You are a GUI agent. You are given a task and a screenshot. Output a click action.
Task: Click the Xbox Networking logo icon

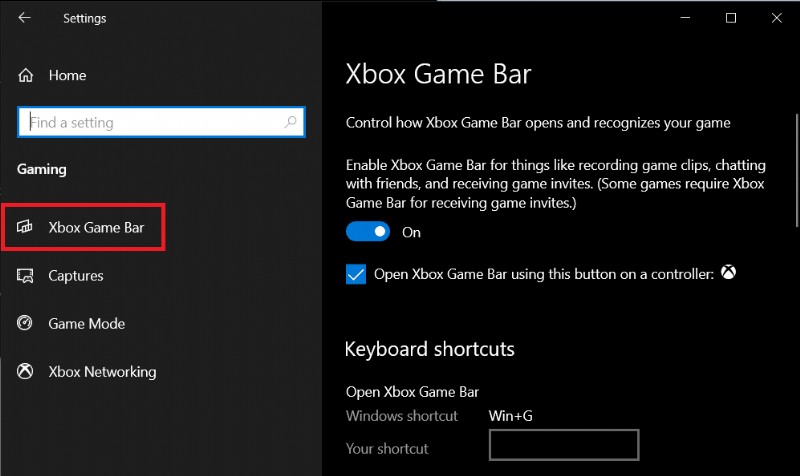pos(24,371)
